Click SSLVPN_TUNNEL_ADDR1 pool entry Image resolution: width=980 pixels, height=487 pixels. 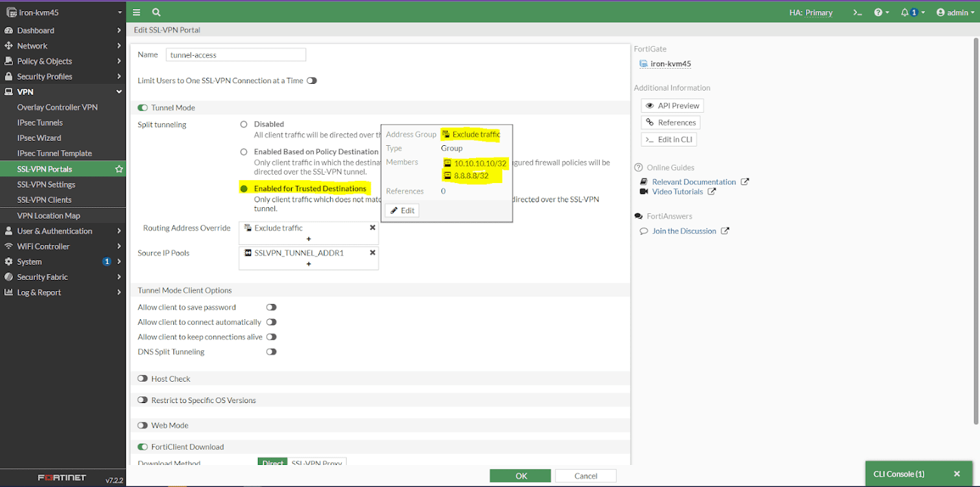tap(299, 252)
